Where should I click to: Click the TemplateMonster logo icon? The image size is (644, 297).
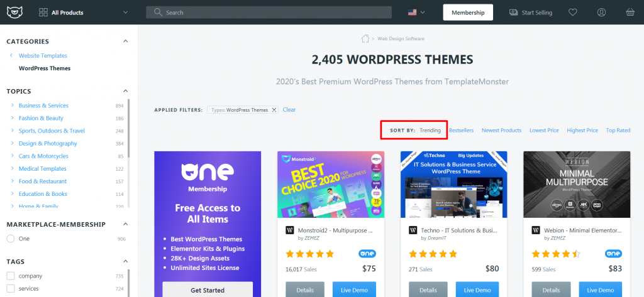[x=14, y=12]
